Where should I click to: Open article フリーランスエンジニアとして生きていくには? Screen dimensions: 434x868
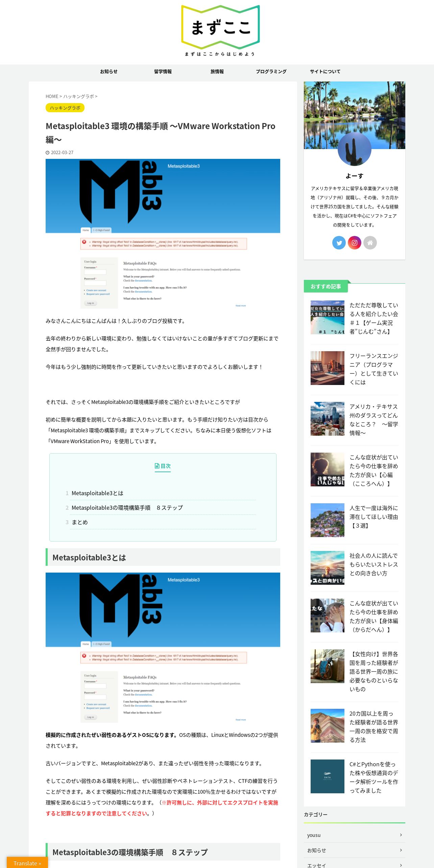[x=374, y=369]
